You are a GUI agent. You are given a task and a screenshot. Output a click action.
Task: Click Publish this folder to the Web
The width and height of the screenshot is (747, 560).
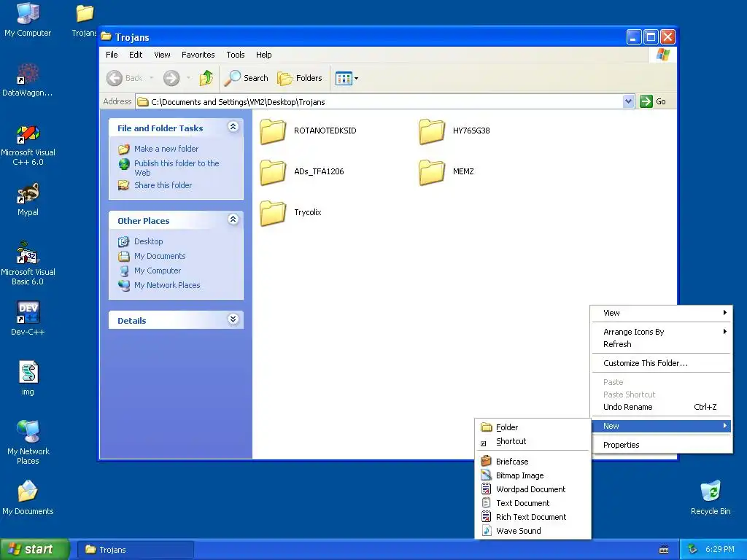pyautogui.click(x=177, y=168)
